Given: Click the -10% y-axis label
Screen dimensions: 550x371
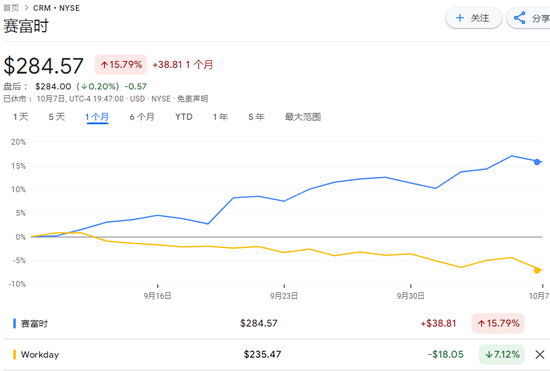Looking at the screenshot, I should click(x=17, y=284).
